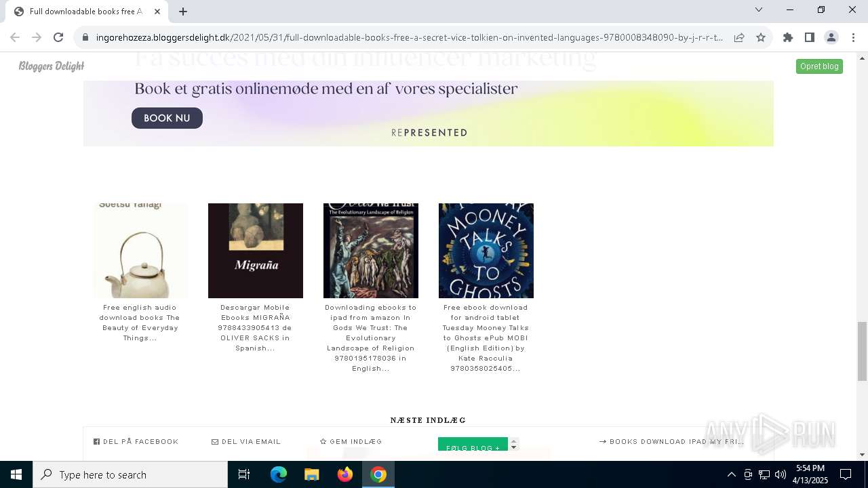Open the Beauty of Everyday Things link
Image resolution: width=868 pixels, height=488 pixels.
[140, 323]
